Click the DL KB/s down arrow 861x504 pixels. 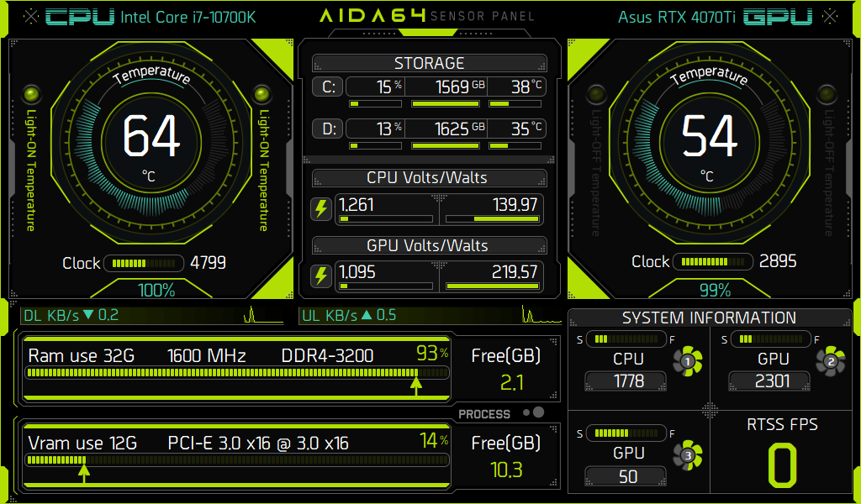coord(90,315)
